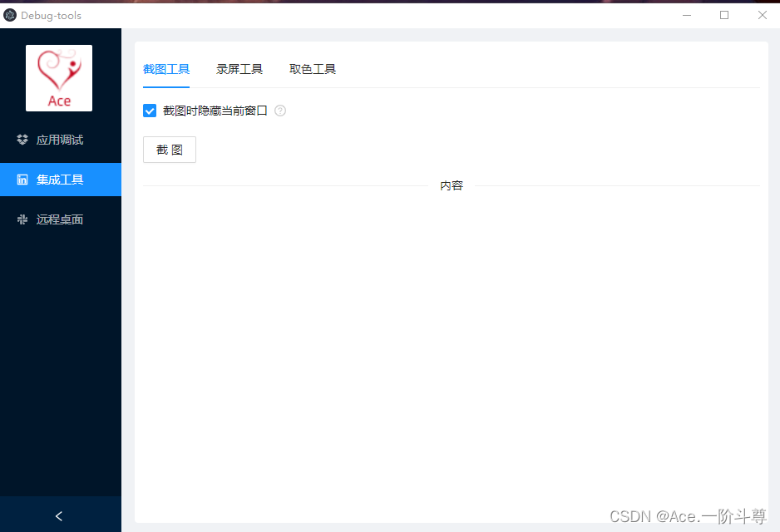
Task: Click the 远程桌面 icon in sidebar
Action: [22, 219]
